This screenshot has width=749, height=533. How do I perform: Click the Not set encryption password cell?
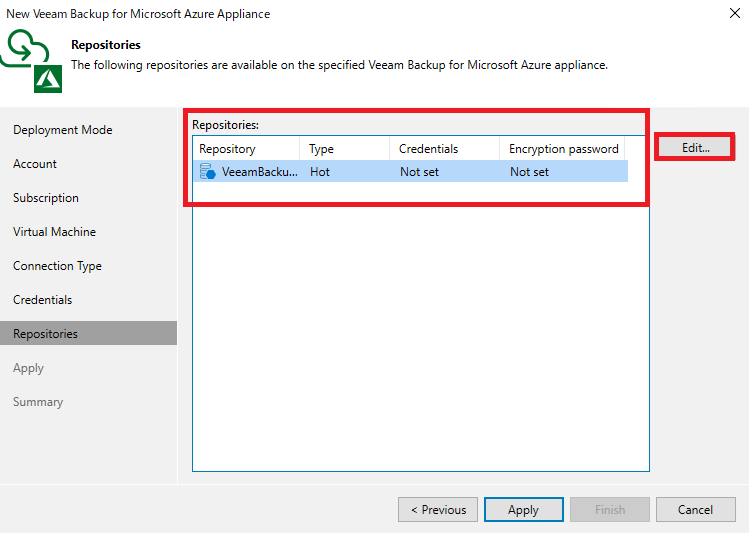[529, 172]
